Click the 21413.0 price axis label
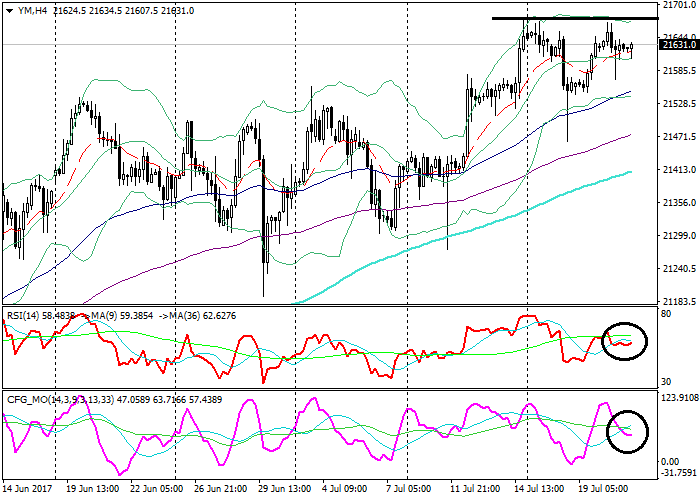This screenshot has width=700, height=500. 679,170
